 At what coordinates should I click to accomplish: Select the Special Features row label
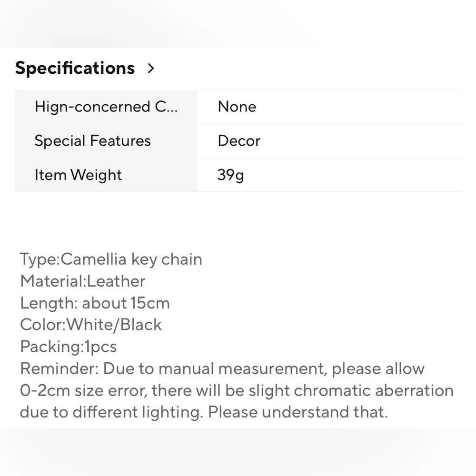coord(93,141)
